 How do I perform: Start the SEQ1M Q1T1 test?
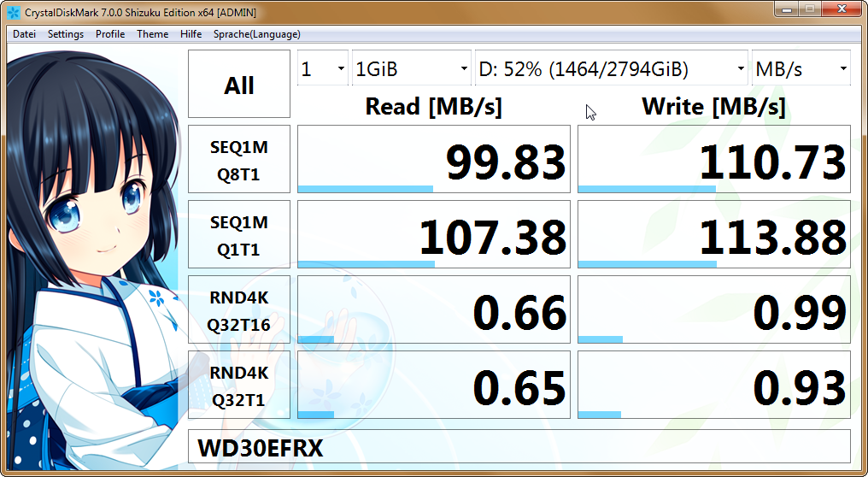click(x=239, y=234)
